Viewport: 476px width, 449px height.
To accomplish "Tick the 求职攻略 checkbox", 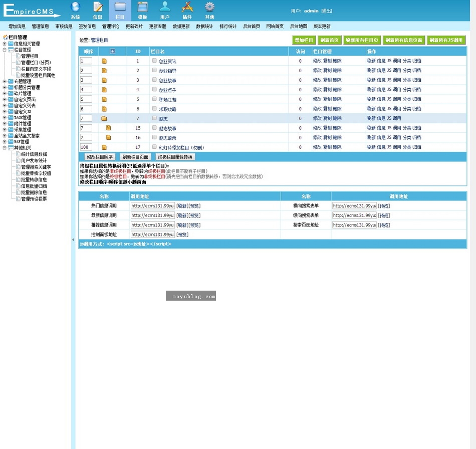I will [154, 108].
